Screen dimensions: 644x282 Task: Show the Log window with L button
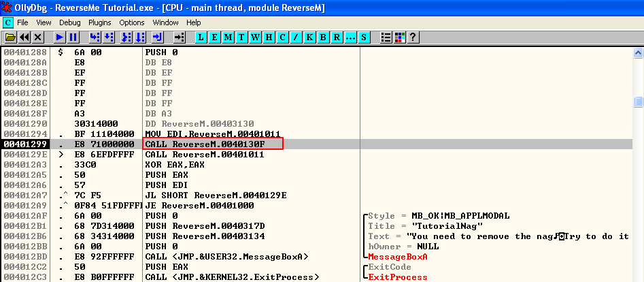coord(201,37)
